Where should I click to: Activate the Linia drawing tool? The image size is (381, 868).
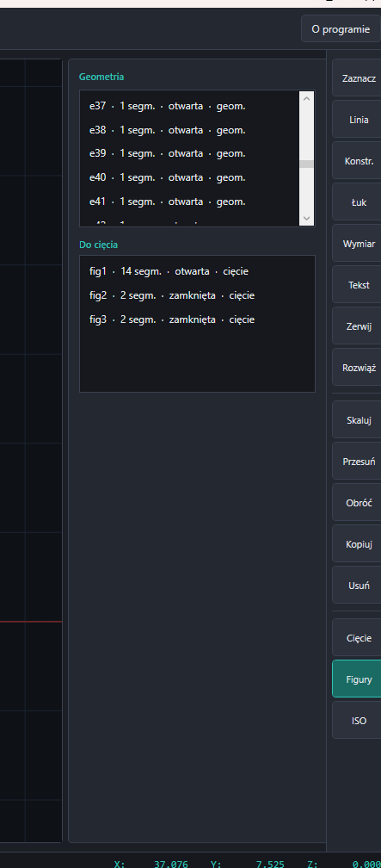[x=357, y=120]
